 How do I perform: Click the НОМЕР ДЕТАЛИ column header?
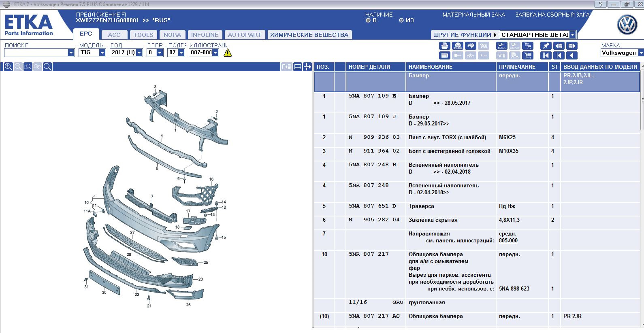pos(375,67)
